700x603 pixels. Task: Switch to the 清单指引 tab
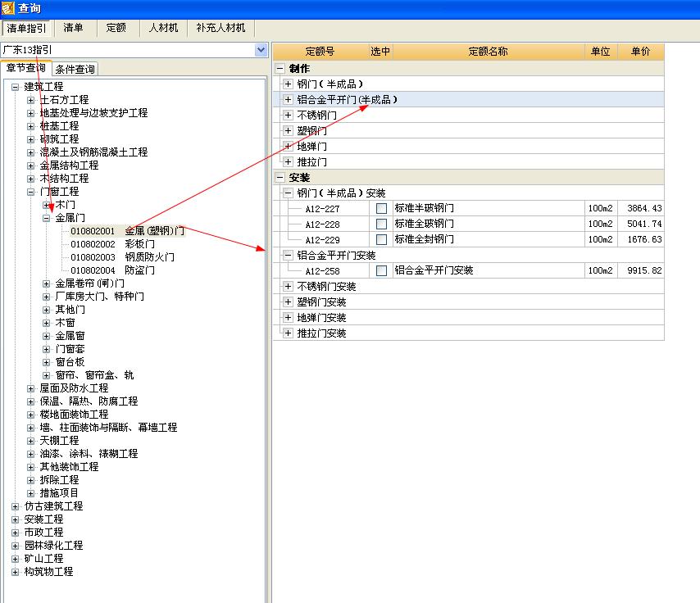click(26, 28)
